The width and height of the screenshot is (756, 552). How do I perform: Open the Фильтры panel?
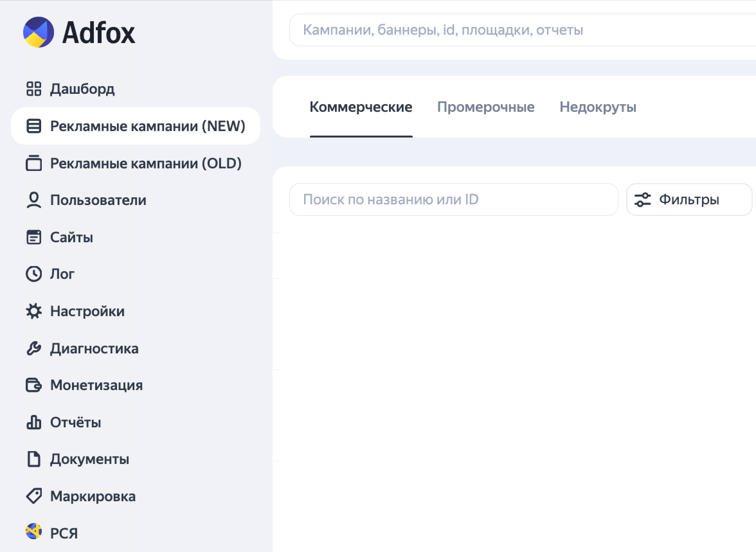(689, 200)
